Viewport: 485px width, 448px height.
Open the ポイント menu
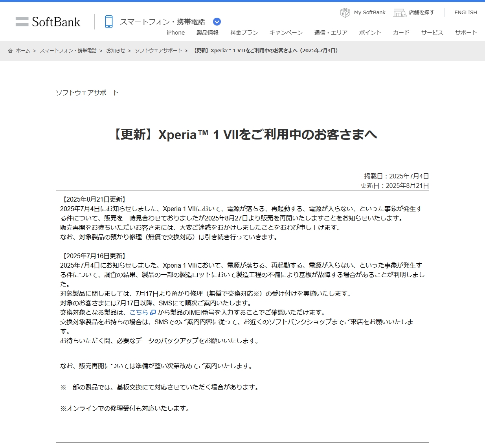(370, 33)
